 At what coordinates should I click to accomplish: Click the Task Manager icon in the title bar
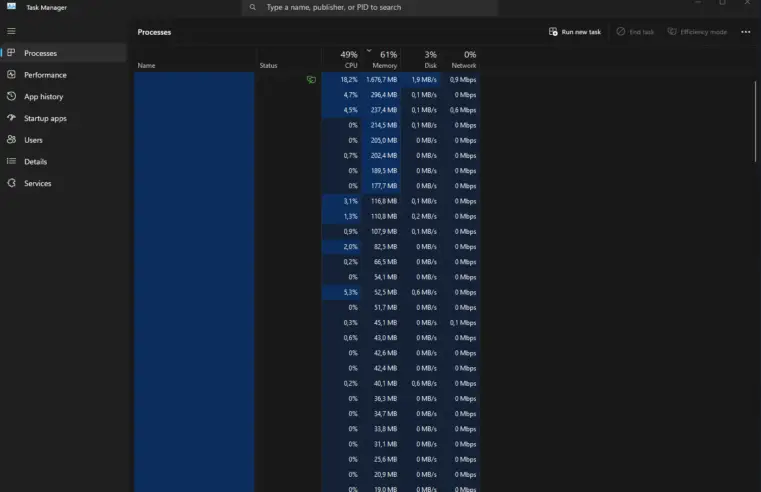[x=11, y=7]
